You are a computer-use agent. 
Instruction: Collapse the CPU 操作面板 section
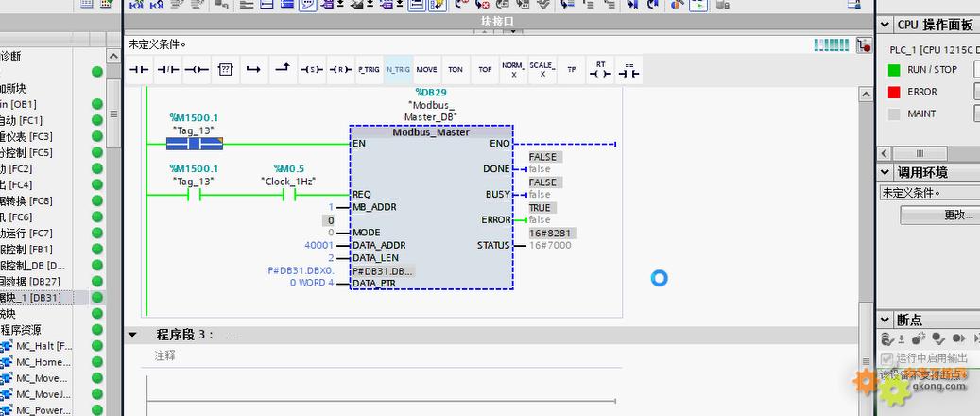885,25
